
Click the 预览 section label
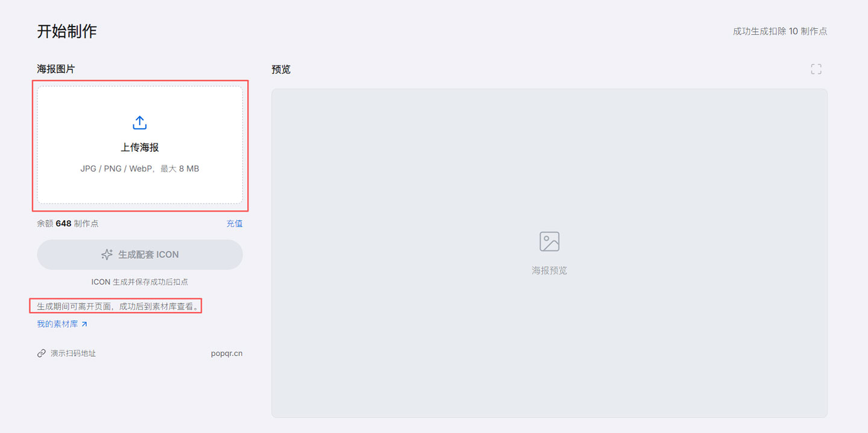click(281, 69)
